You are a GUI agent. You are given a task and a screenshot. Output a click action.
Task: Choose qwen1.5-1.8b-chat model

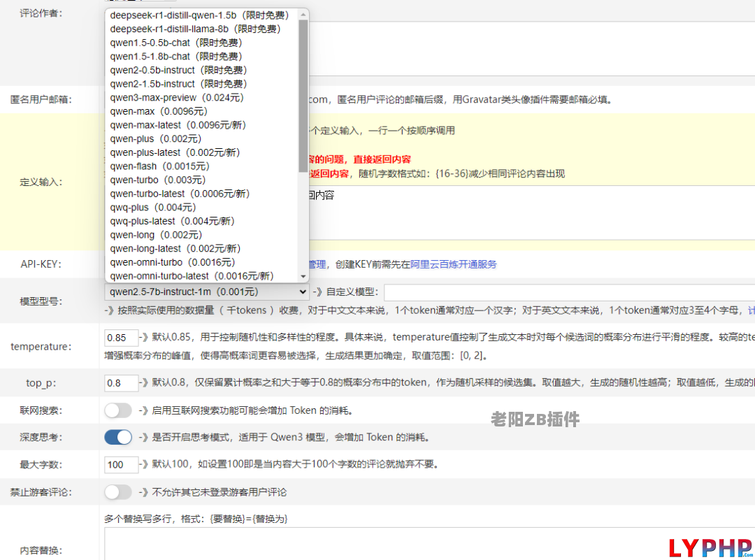tap(202, 57)
